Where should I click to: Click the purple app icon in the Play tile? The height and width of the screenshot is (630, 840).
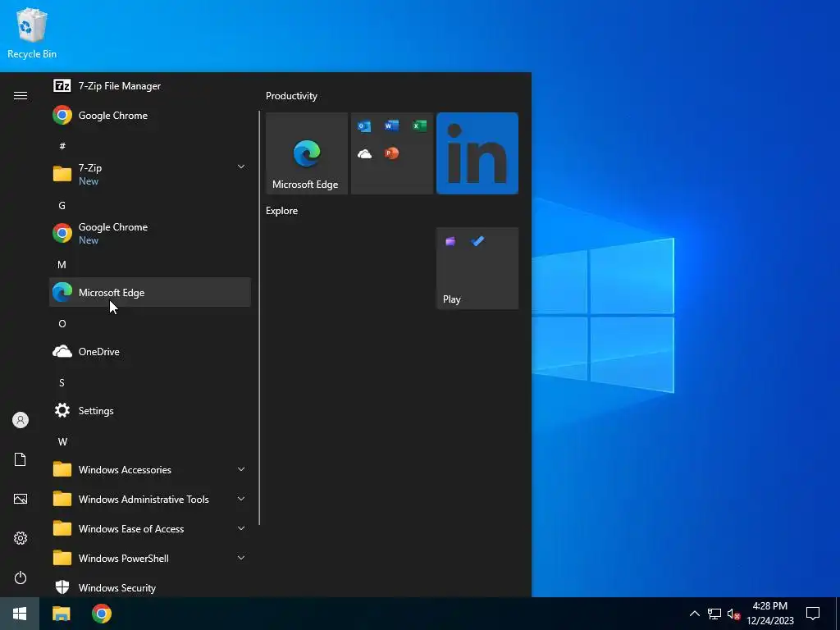click(450, 241)
